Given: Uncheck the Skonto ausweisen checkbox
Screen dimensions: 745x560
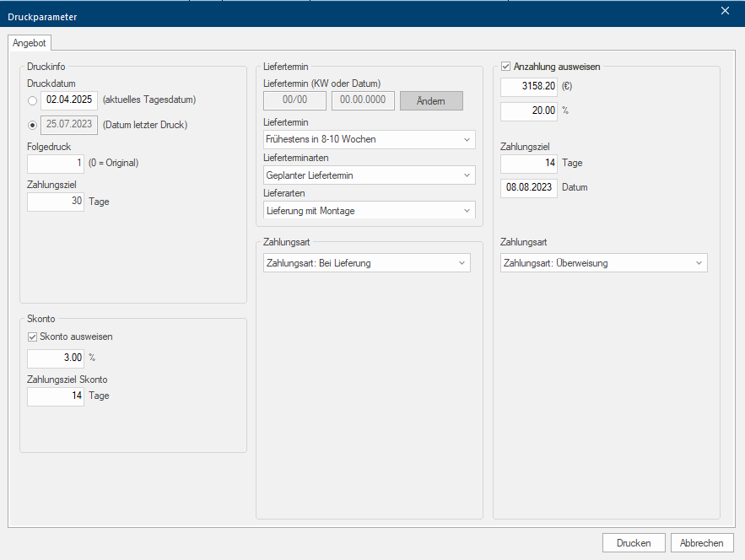Looking at the screenshot, I should [33, 337].
